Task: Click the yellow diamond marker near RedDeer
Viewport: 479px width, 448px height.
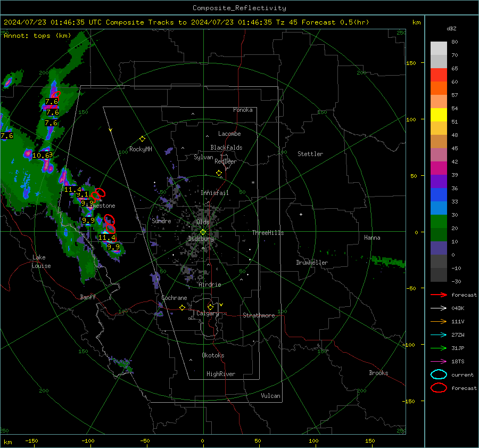Action: [219, 173]
